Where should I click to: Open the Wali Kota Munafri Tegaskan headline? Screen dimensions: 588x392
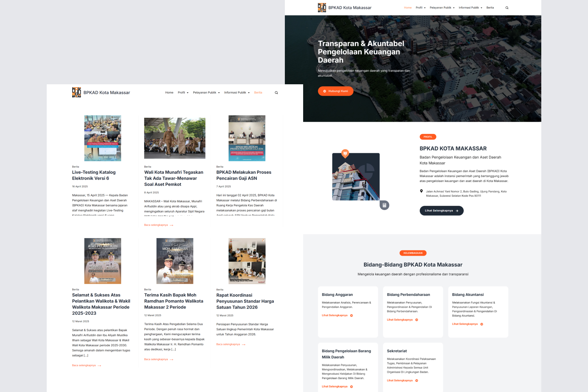coord(174,178)
